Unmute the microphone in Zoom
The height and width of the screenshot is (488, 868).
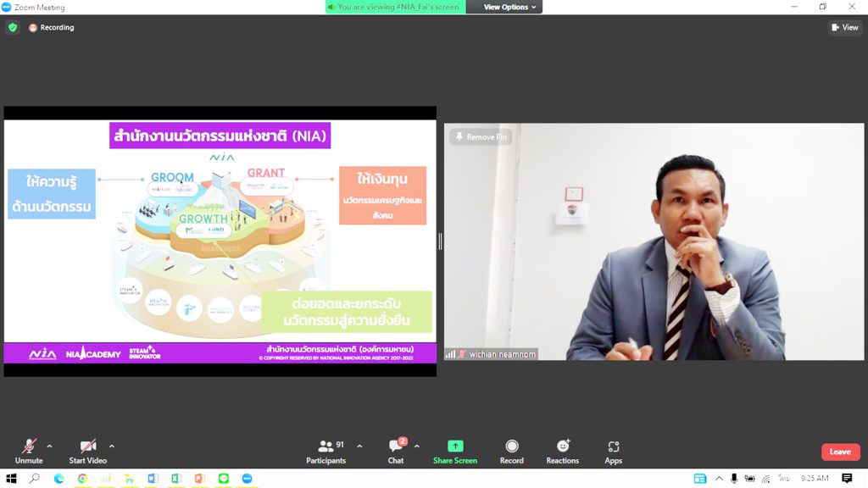click(29, 451)
